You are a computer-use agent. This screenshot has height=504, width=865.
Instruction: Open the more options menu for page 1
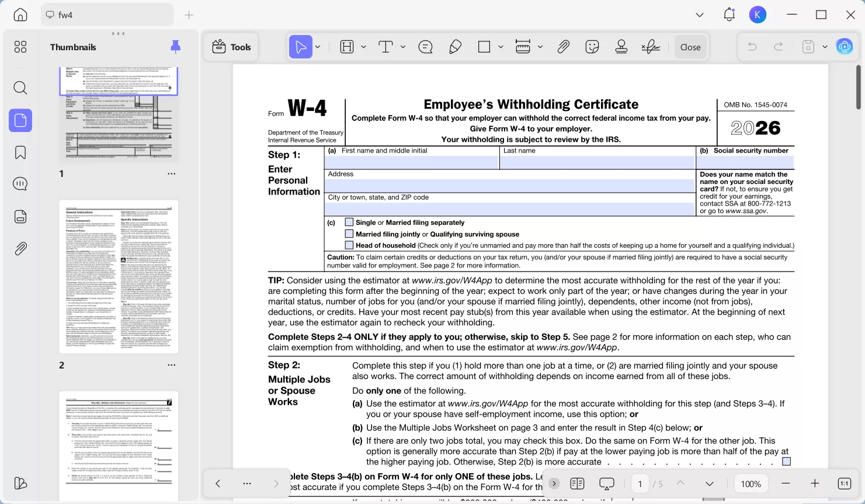171,173
